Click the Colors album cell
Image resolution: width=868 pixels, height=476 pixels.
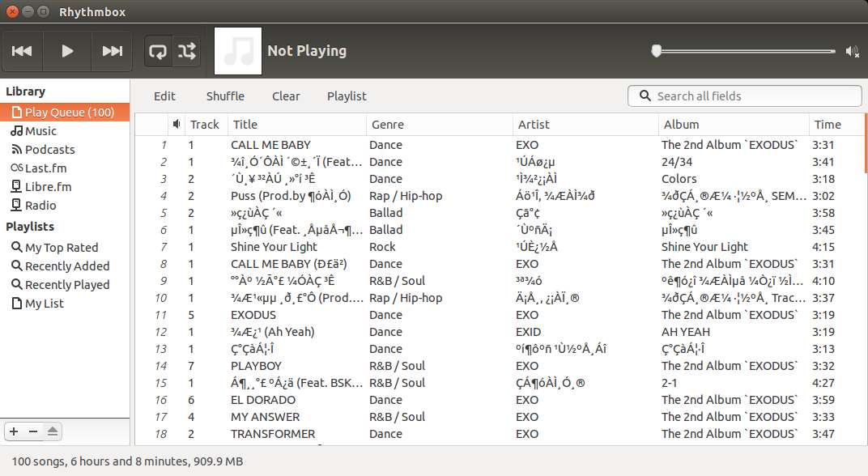[x=679, y=179]
